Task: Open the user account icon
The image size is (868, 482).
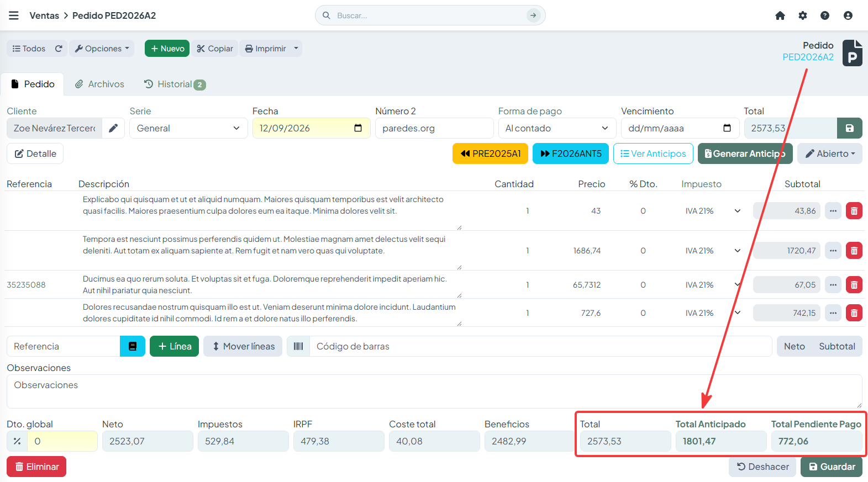Action: coord(848,15)
